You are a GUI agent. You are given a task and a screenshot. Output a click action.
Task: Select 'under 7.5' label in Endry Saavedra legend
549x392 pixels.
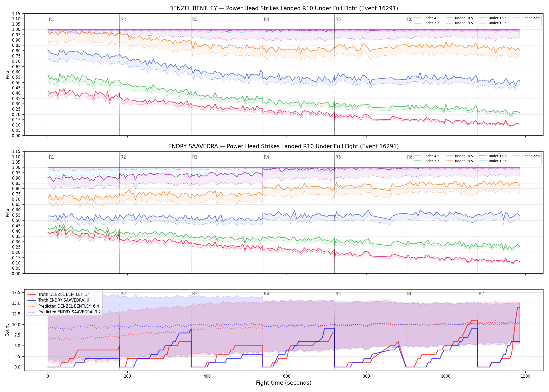point(431,161)
